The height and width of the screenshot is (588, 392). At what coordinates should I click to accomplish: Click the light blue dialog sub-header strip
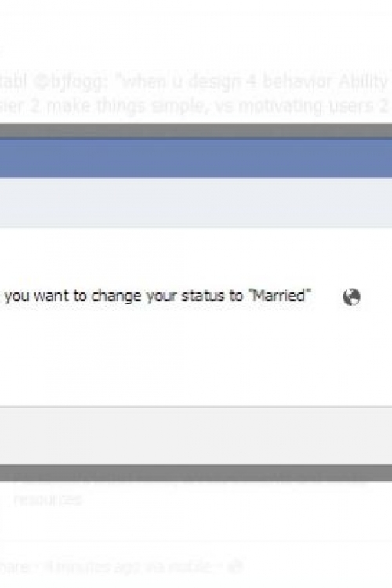click(x=196, y=202)
